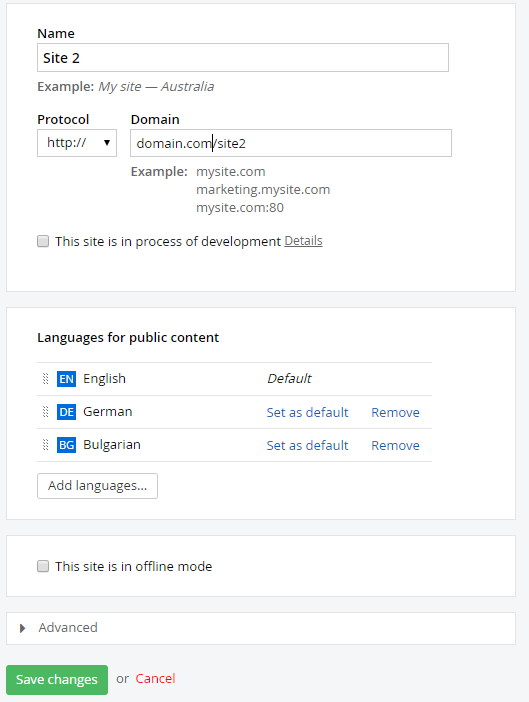Viewport: 529px width, 702px height.
Task: Click the Languages for public content heading
Action: 128,338
